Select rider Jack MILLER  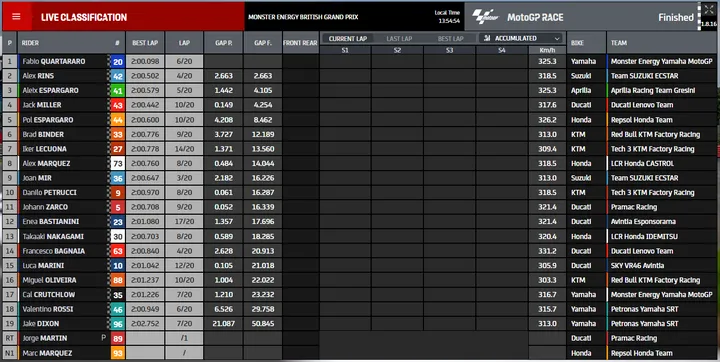(x=42, y=105)
